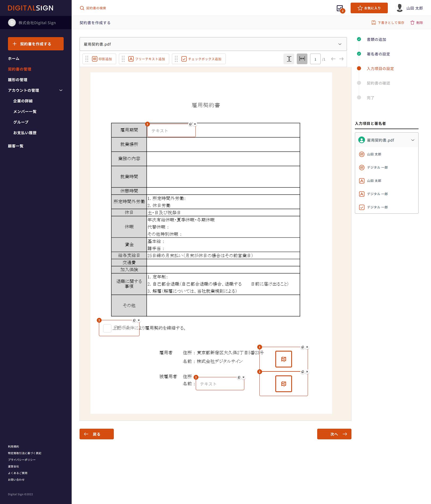Click the 削除 trash icon
This screenshot has height=504, width=431.
click(x=412, y=23)
